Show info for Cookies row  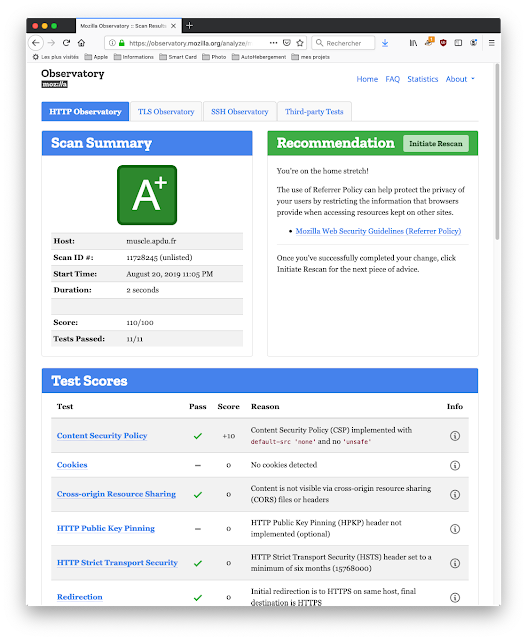455,465
